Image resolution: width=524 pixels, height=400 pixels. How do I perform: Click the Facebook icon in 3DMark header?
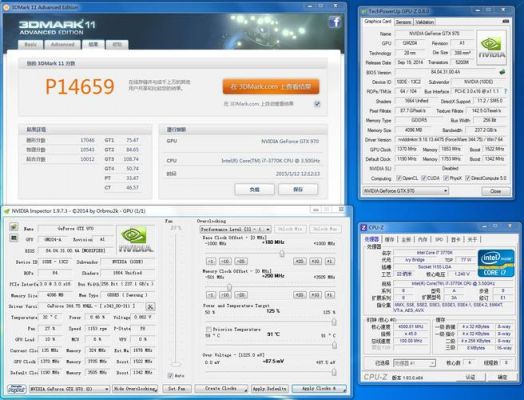[335, 22]
